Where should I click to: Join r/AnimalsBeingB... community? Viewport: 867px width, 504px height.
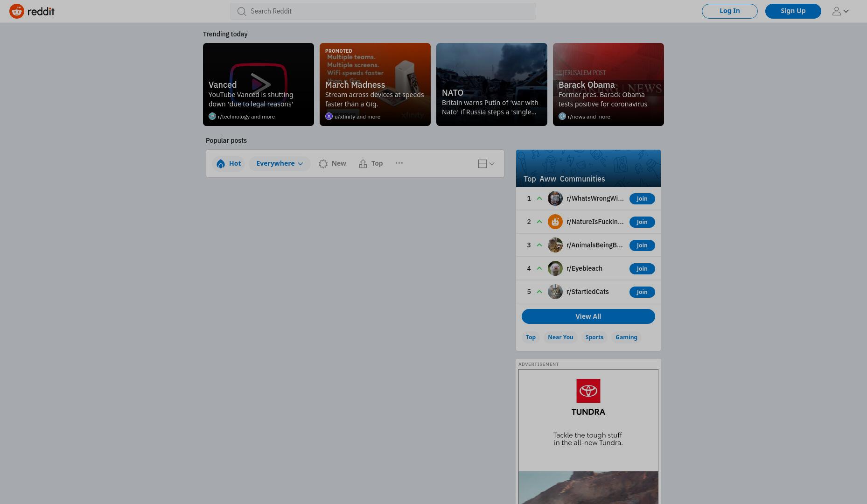642,245
